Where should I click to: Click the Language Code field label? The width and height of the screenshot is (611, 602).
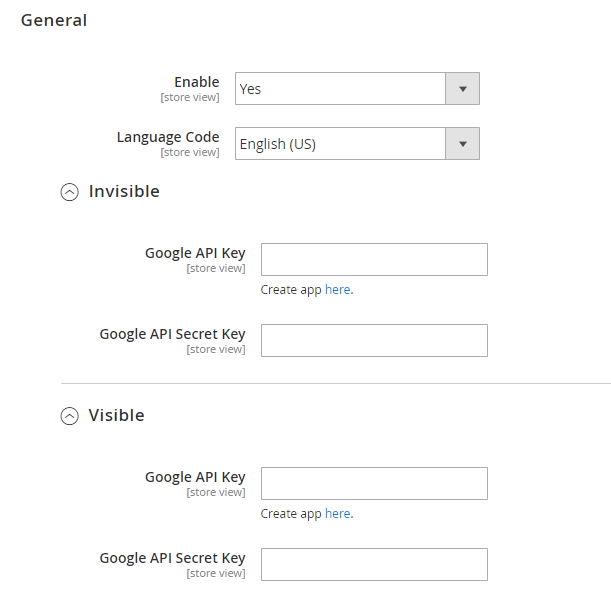click(x=168, y=137)
